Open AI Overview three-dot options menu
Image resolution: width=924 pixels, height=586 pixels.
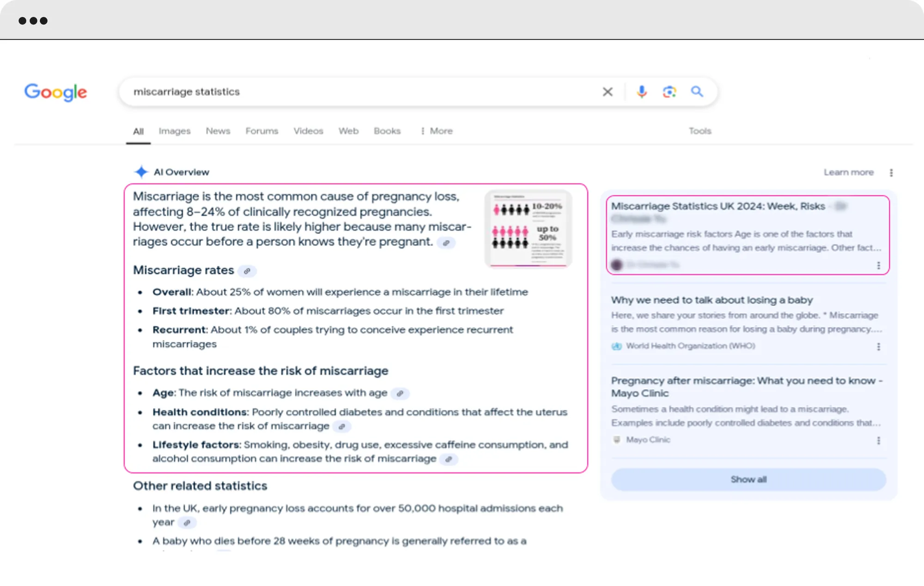click(891, 172)
